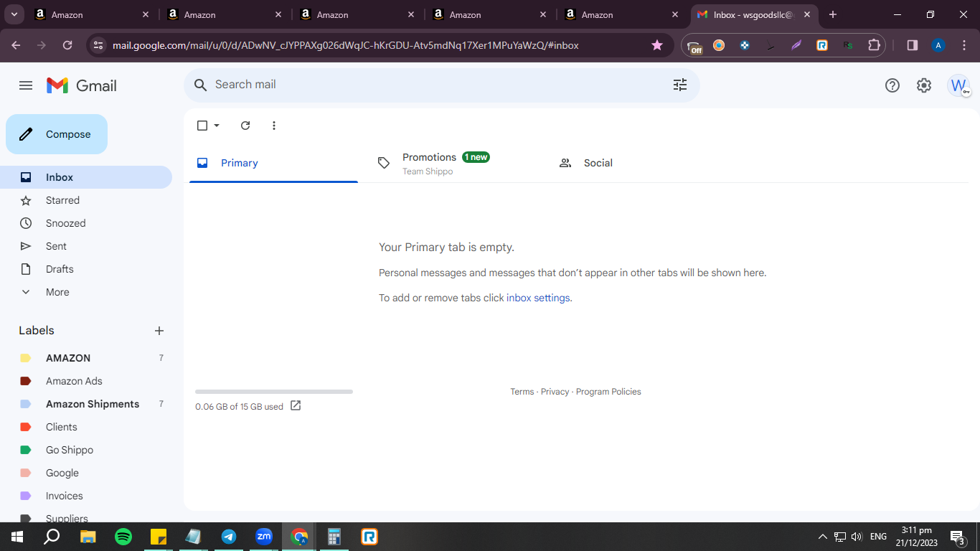Click the Gmail logo

pyautogui.click(x=82, y=85)
